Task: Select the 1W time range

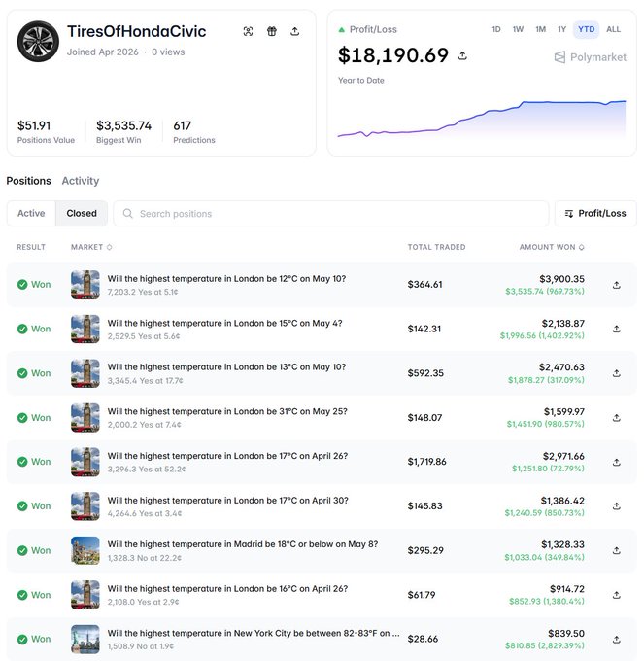Action: pos(518,29)
